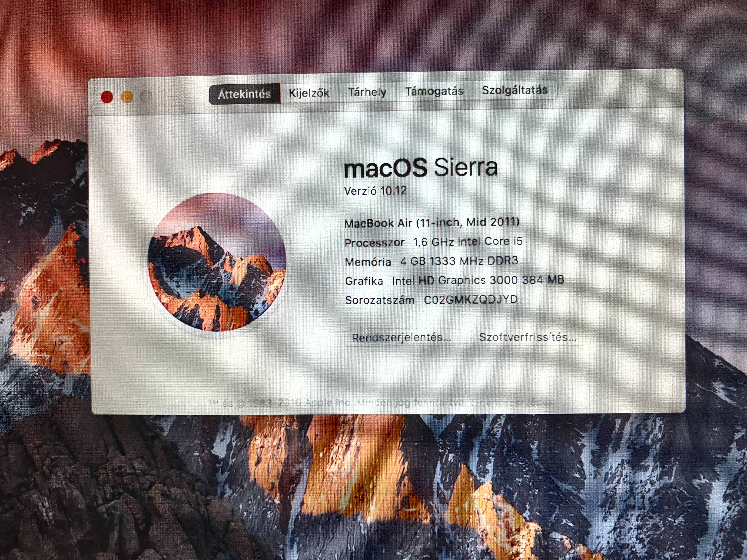Click the Szoftverfrissítés... button
Screen dimensions: 747x560
point(528,337)
